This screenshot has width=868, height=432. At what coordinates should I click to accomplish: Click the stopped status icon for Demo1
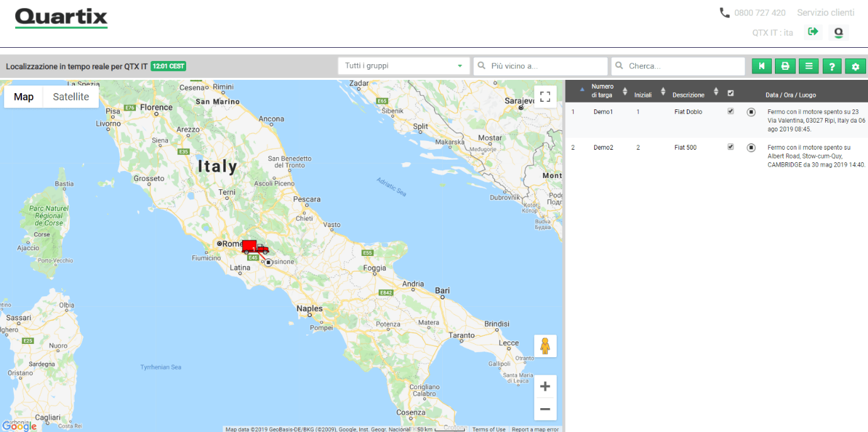pos(751,112)
